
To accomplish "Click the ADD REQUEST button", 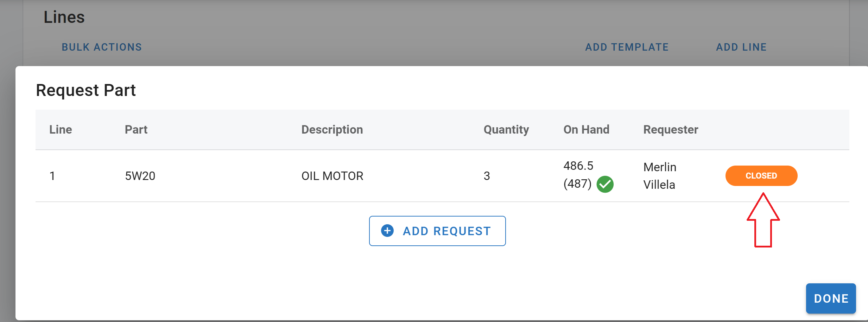I will pos(437,231).
